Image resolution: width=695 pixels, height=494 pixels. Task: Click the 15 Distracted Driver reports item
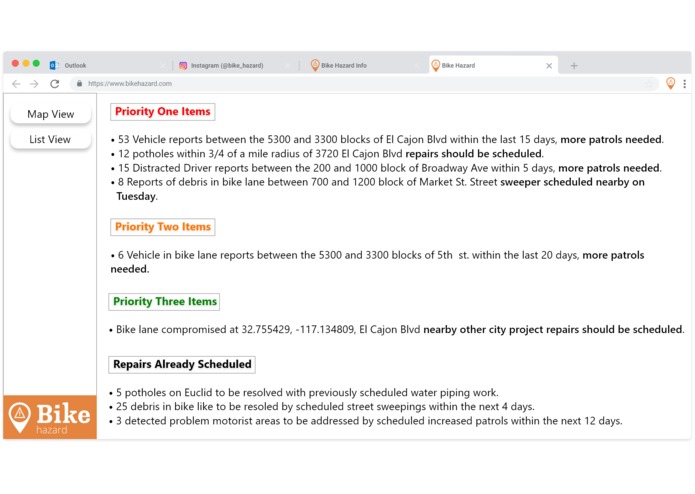386,168
